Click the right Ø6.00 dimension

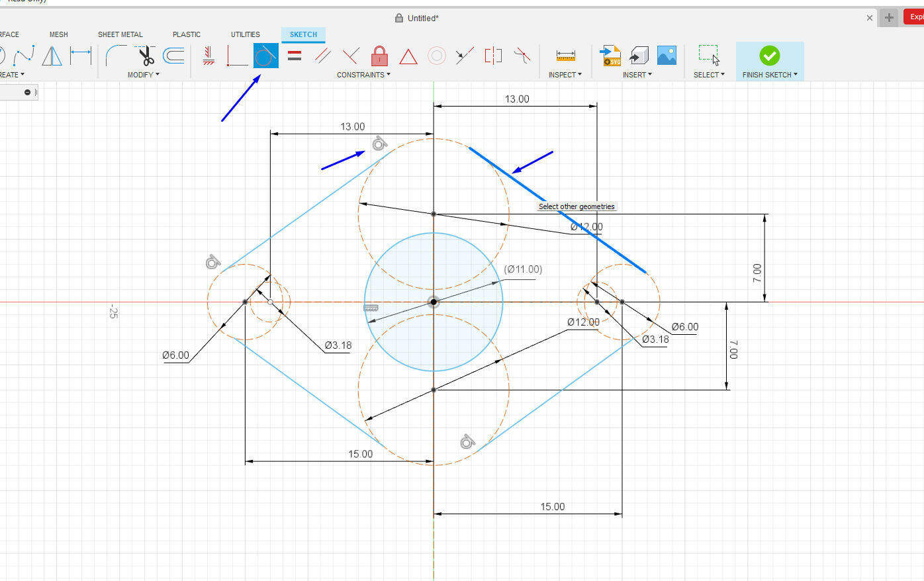click(685, 327)
